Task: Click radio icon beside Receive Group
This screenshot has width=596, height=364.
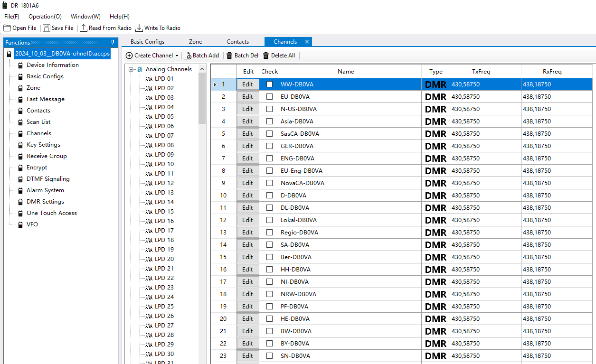Action: pos(20,156)
